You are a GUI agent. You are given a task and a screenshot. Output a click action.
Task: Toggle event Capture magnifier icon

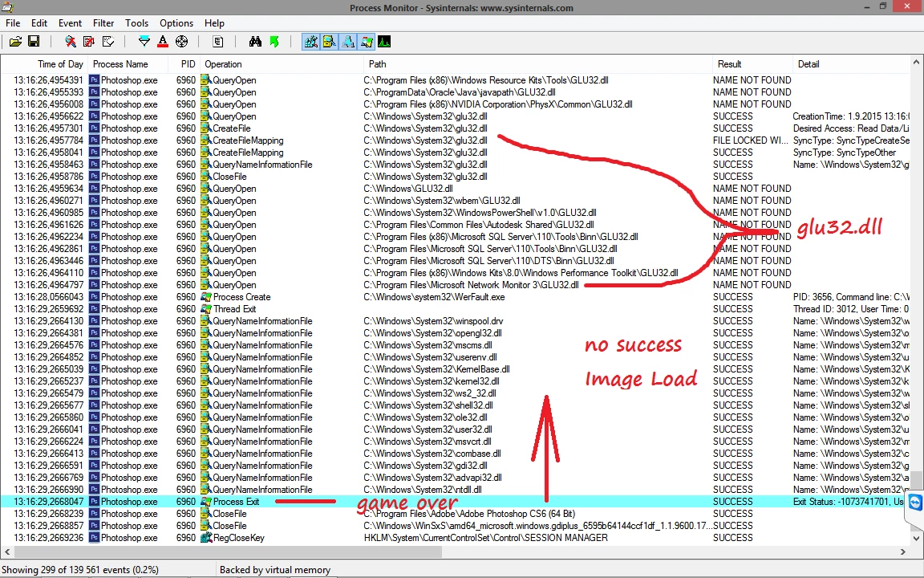pos(70,41)
